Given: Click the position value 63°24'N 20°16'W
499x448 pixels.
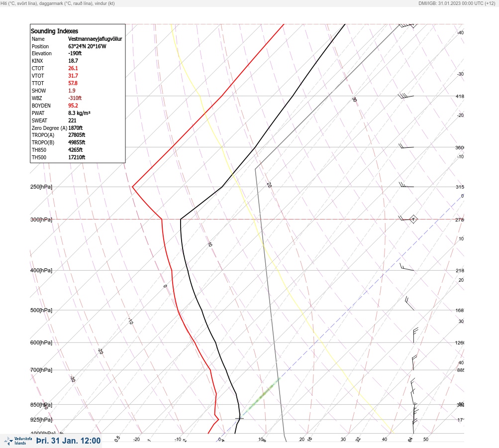Looking at the screenshot, I should 87,46.
